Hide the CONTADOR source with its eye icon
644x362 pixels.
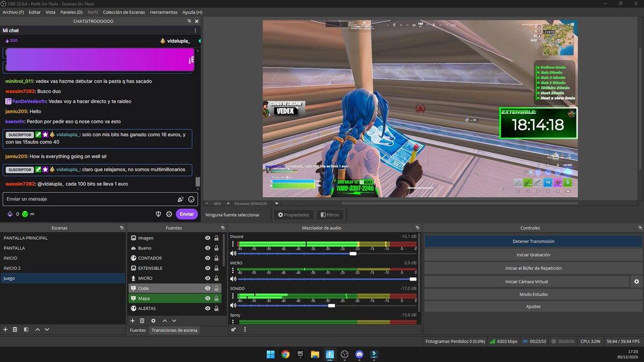(x=208, y=258)
